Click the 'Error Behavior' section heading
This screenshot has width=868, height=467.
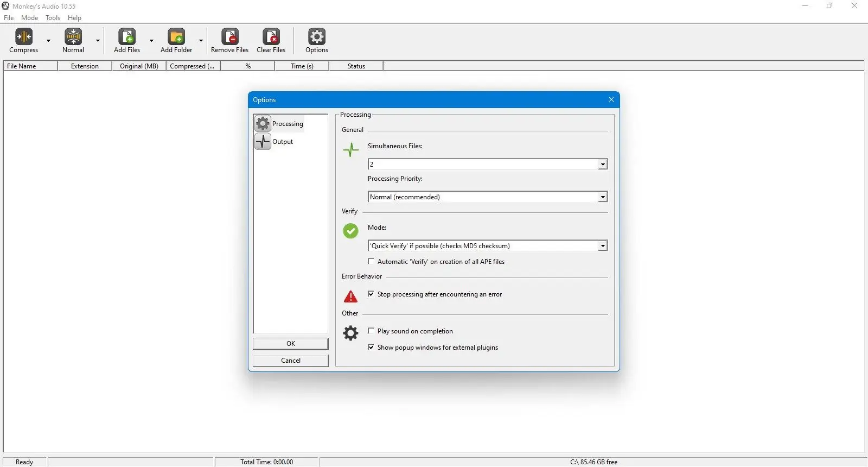point(362,276)
